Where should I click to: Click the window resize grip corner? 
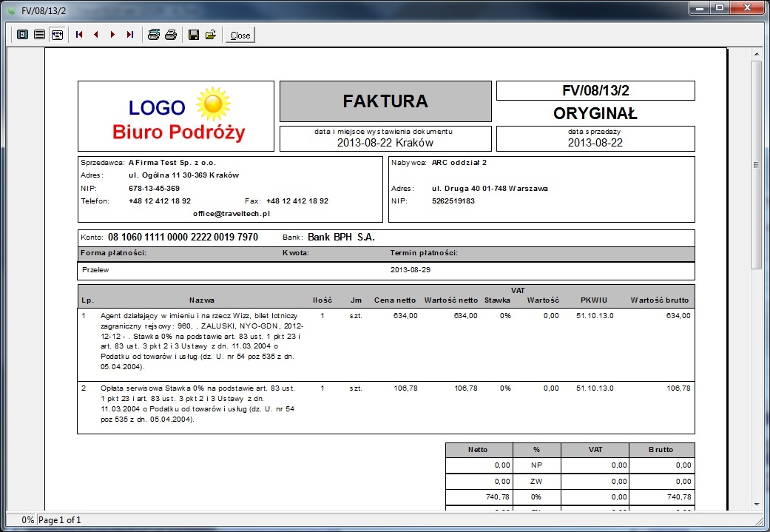763,520
